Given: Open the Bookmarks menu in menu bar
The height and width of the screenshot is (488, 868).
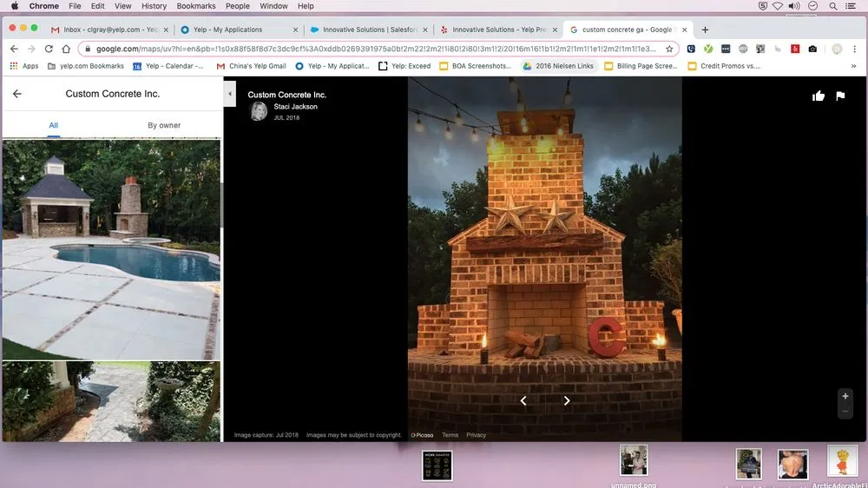Looking at the screenshot, I should click(196, 6).
